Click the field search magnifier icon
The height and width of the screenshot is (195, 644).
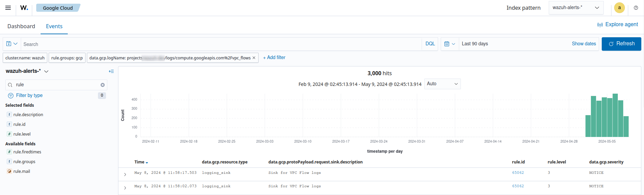click(10, 85)
